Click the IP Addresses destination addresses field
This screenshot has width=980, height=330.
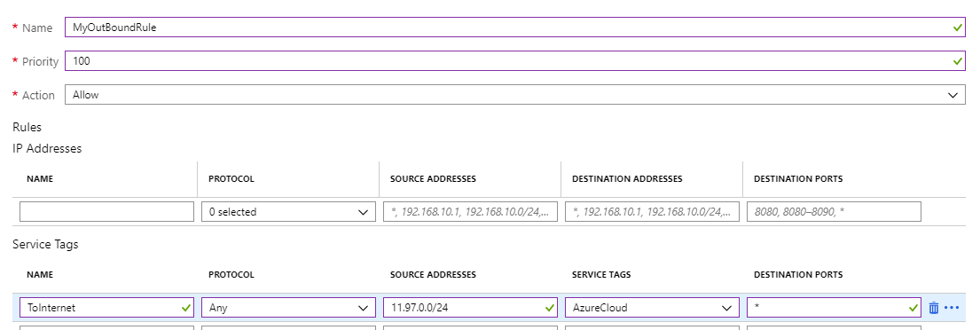click(x=653, y=212)
